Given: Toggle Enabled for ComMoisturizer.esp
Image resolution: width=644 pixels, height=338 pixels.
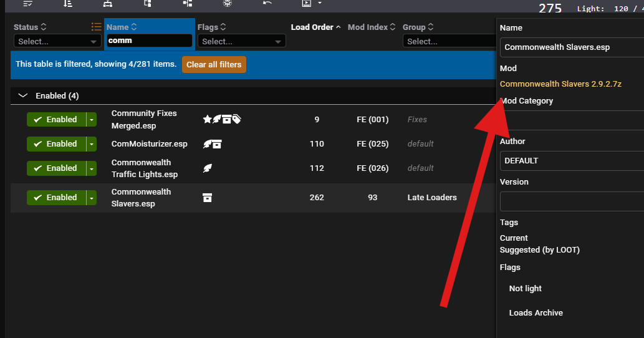Looking at the screenshot, I should coord(57,143).
